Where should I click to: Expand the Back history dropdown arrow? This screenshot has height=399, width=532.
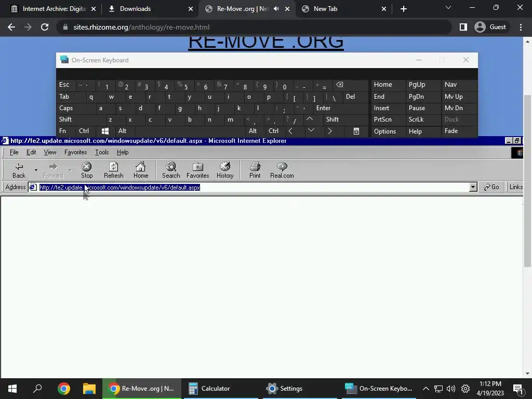click(x=36, y=170)
